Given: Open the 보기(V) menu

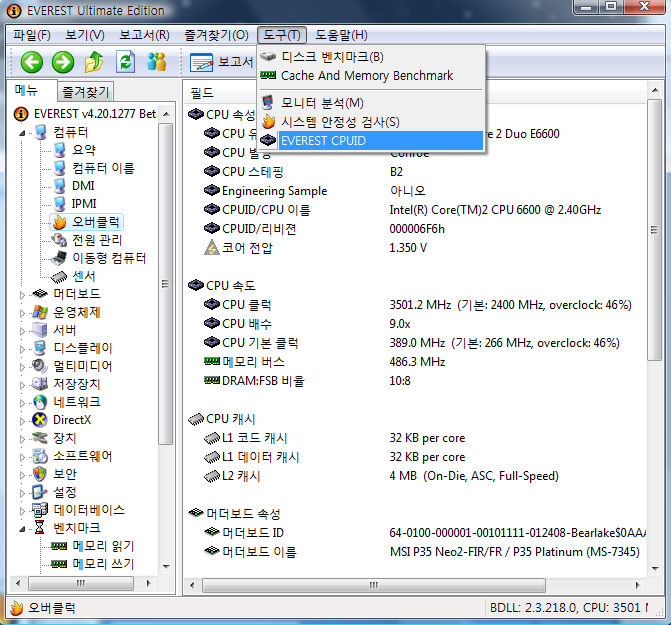Looking at the screenshot, I should tap(85, 35).
